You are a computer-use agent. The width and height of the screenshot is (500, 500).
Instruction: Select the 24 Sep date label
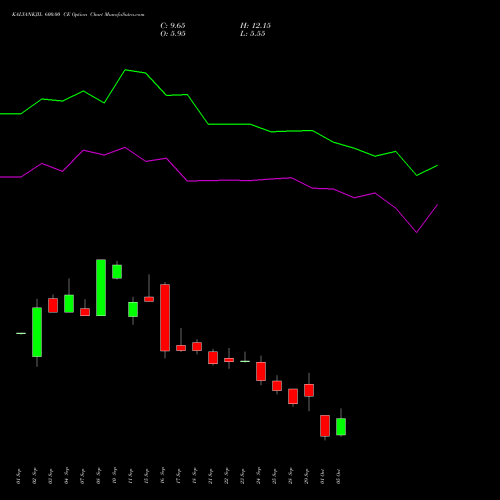(259, 476)
